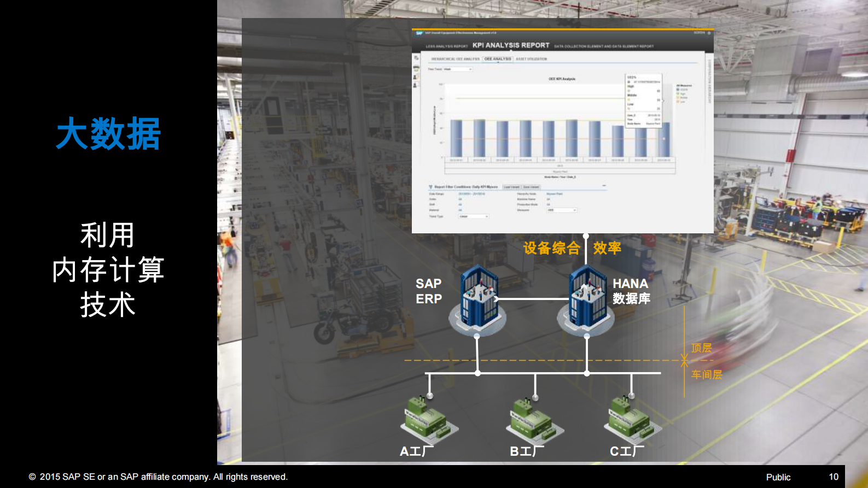Click the top icon in report left sidebar
Screen dimensions: 868x488
pos(416,58)
